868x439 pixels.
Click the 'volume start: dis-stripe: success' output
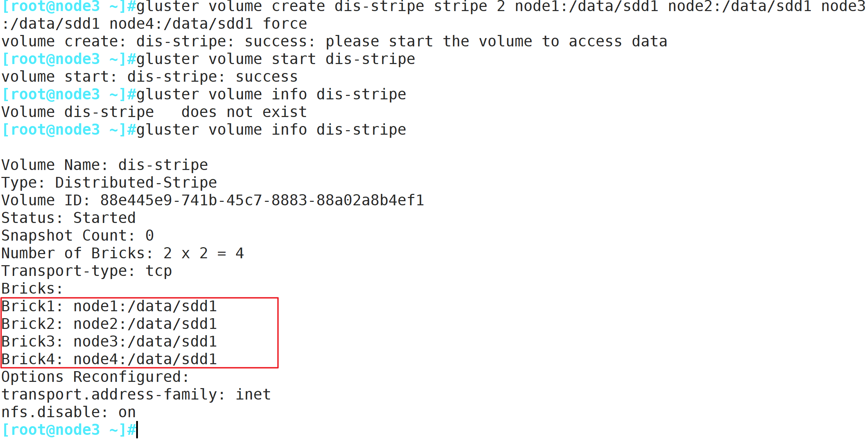pos(149,77)
